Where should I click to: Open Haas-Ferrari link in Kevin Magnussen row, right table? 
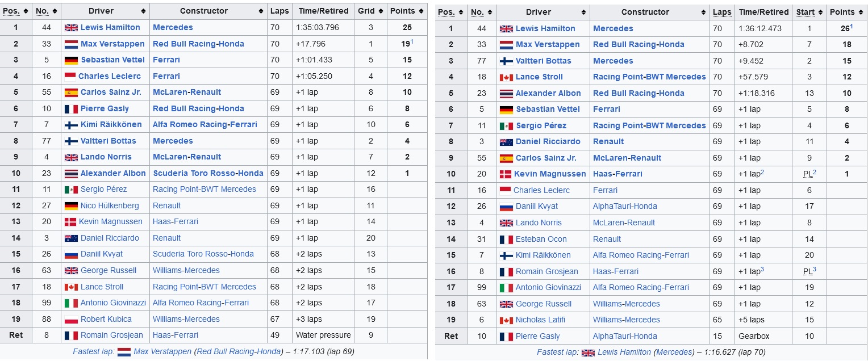[x=617, y=174]
